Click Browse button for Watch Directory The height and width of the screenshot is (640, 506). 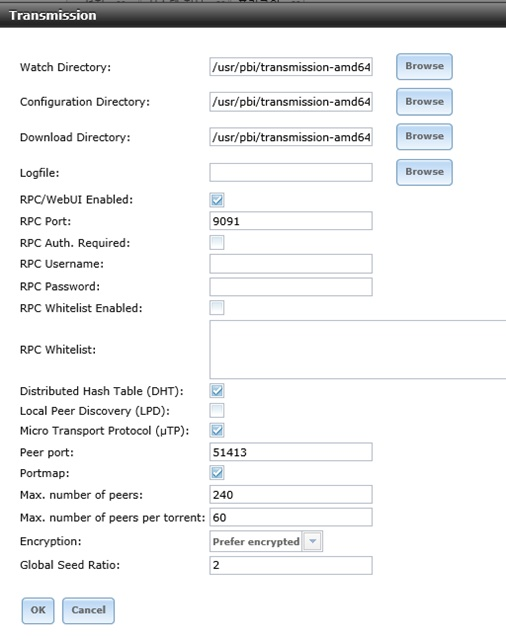pos(424,66)
